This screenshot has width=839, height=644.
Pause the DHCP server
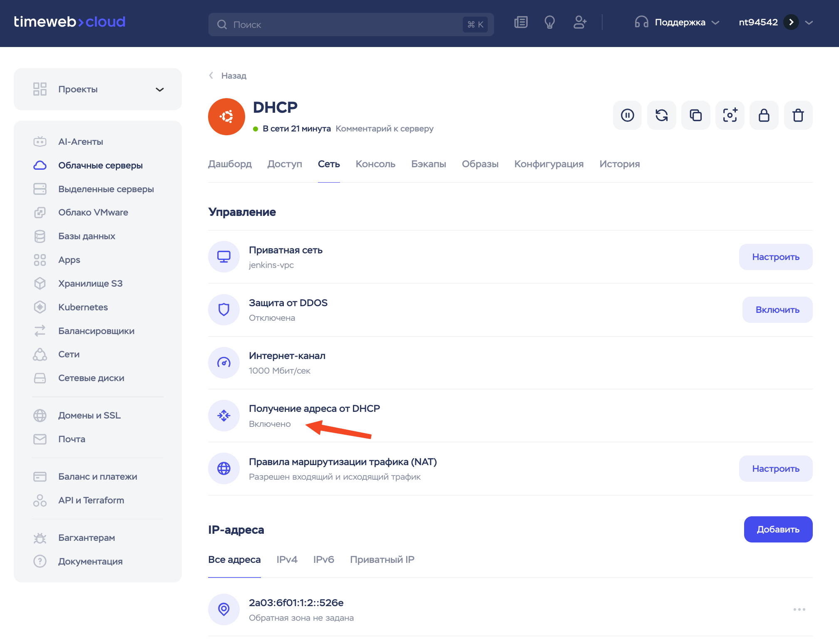pyautogui.click(x=627, y=115)
